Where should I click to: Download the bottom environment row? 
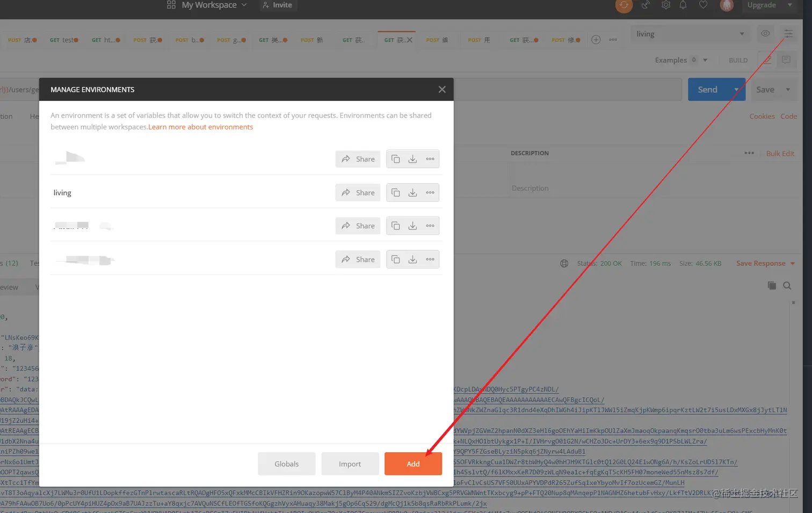[x=412, y=259]
